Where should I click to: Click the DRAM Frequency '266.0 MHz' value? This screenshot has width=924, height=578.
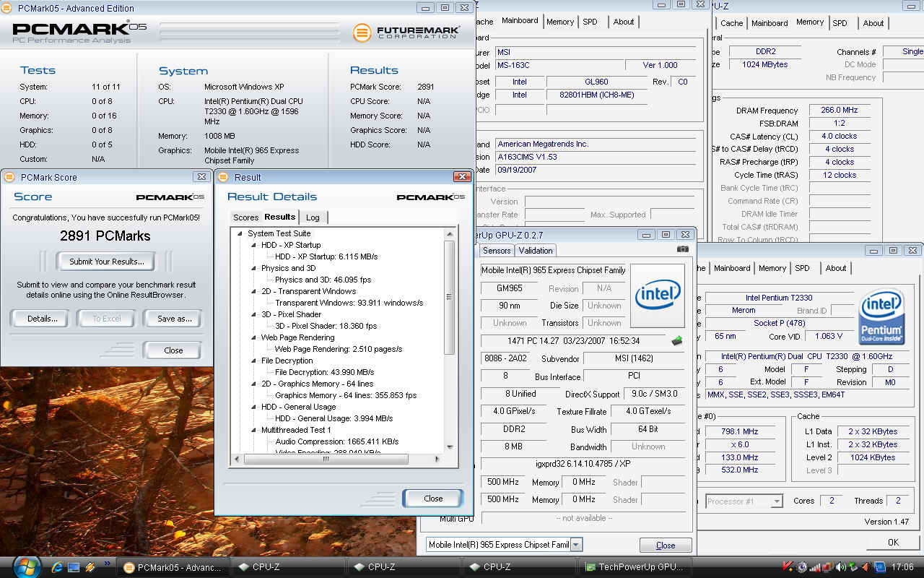coord(840,111)
